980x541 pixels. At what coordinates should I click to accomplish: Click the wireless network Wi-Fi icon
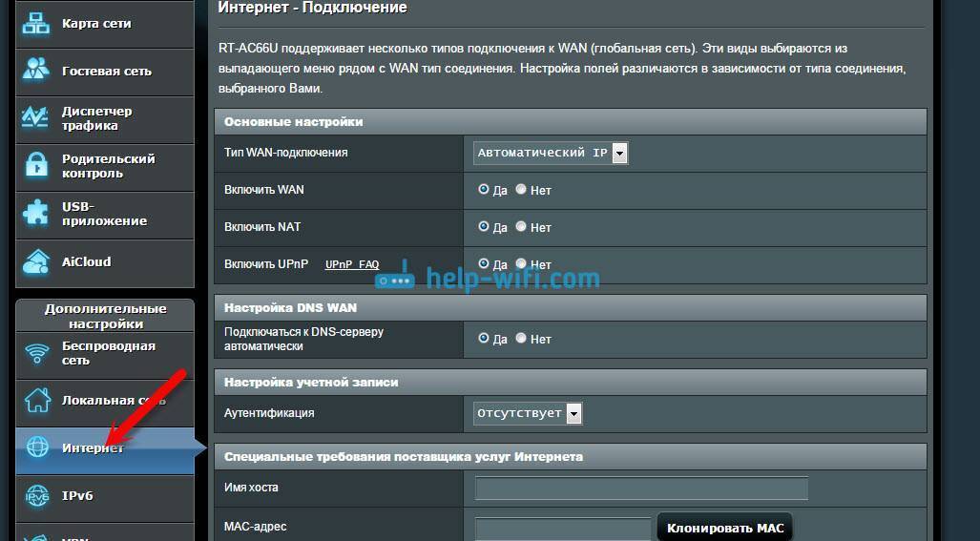[x=37, y=354]
